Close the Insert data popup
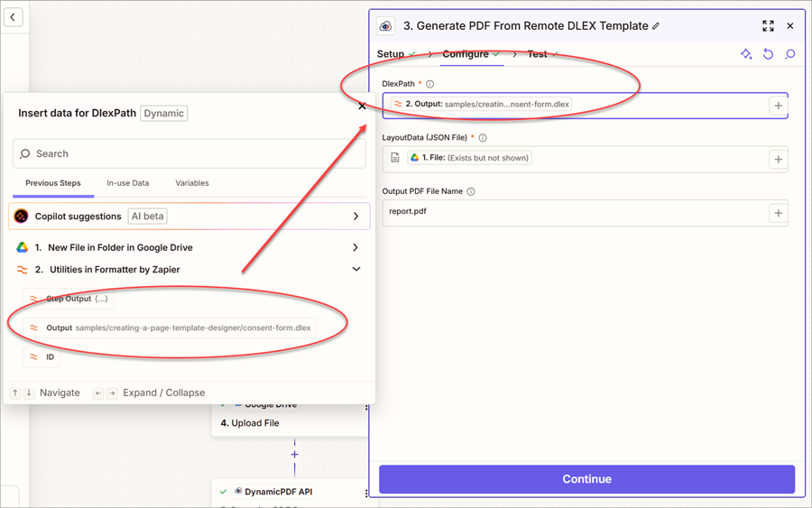This screenshot has width=812, height=508. click(362, 106)
